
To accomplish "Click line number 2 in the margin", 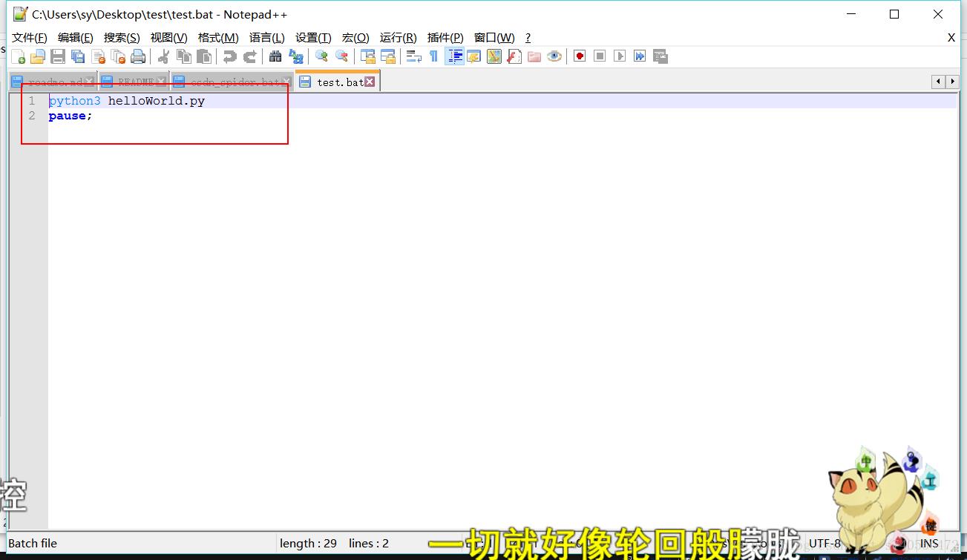I will (x=31, y=116).
